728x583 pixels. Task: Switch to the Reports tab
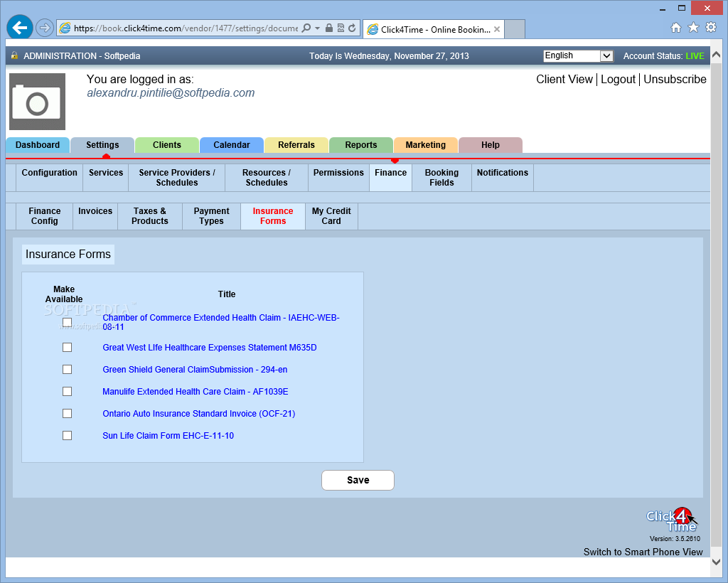[361, 145]
